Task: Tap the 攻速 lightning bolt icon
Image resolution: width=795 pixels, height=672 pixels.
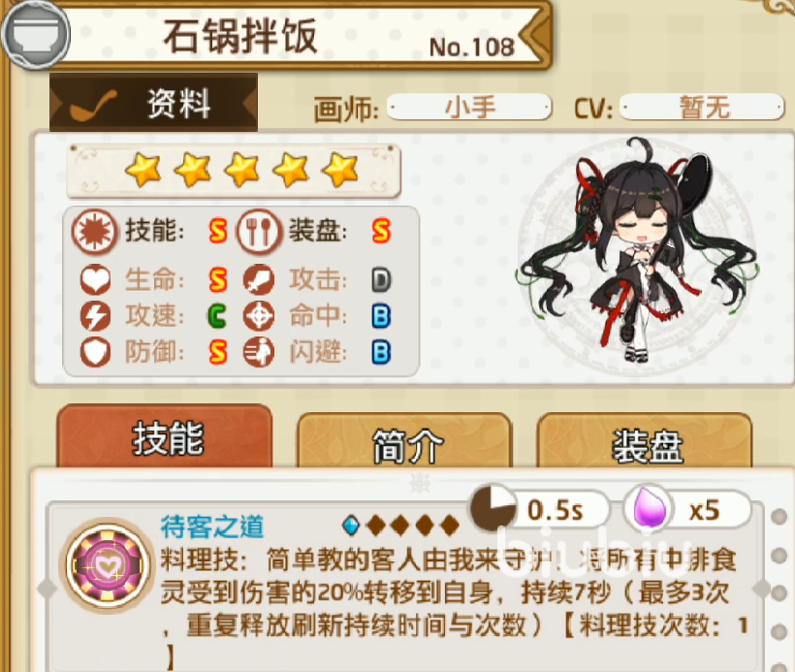Action: click(x=95, y=316)
